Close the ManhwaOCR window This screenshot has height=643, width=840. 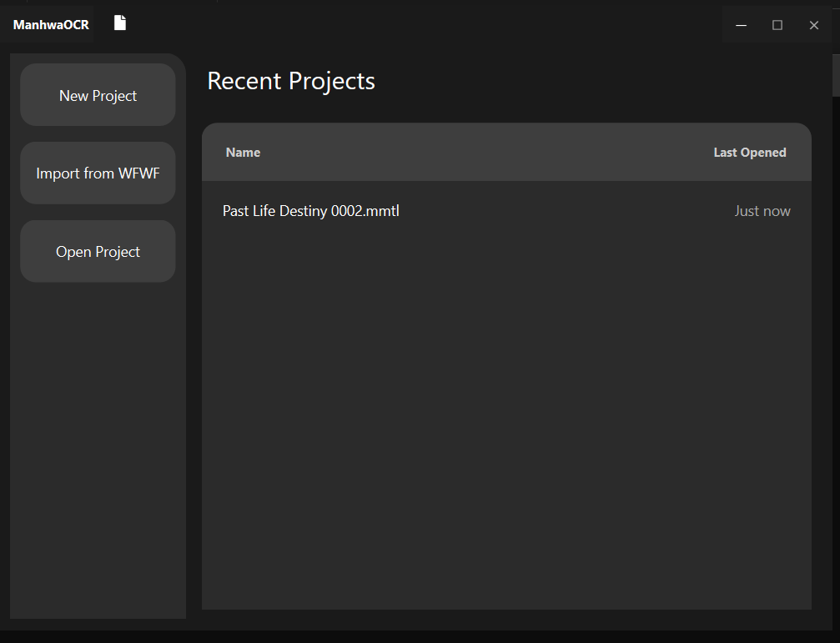tap(814, 25)
